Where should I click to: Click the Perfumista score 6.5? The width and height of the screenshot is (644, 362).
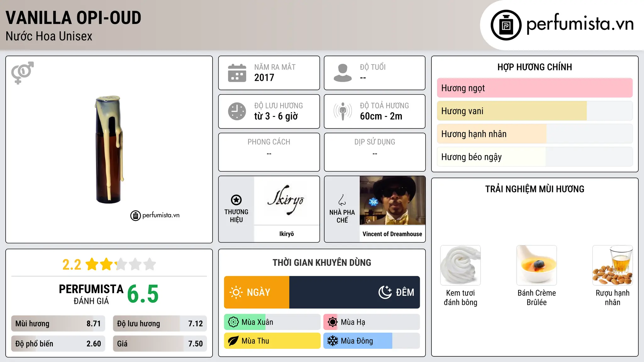(143, 294)
